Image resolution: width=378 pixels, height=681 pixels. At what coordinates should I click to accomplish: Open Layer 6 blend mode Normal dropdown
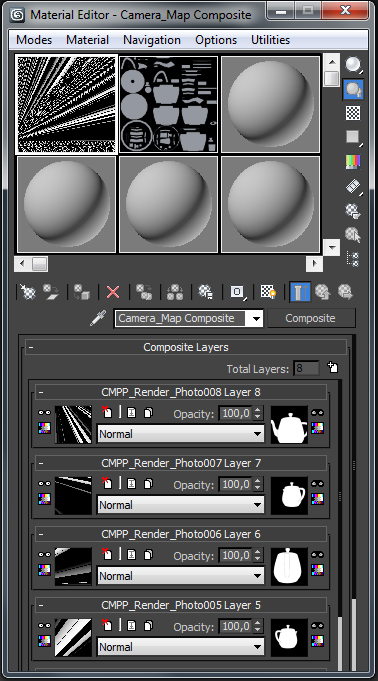point(180,576)
